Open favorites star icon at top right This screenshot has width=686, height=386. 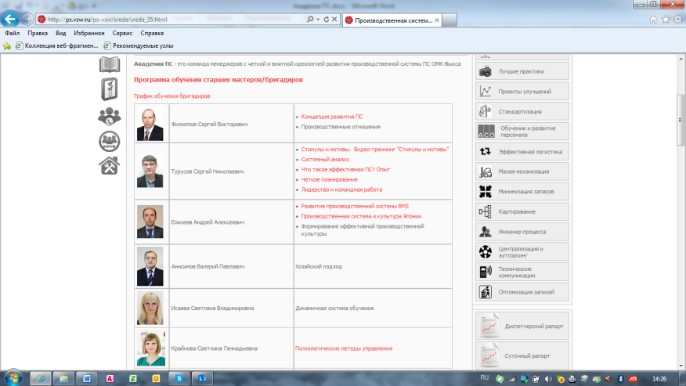pos(665,19)
